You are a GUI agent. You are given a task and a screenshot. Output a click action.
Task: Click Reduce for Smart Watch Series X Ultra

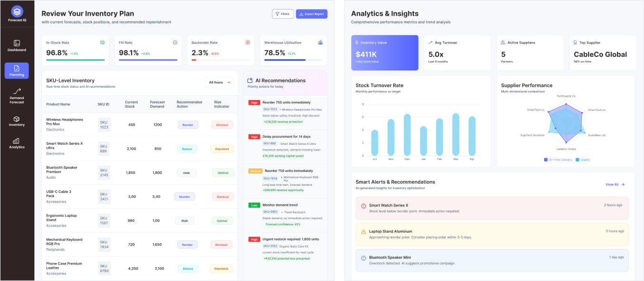click(x=187, y=149)
